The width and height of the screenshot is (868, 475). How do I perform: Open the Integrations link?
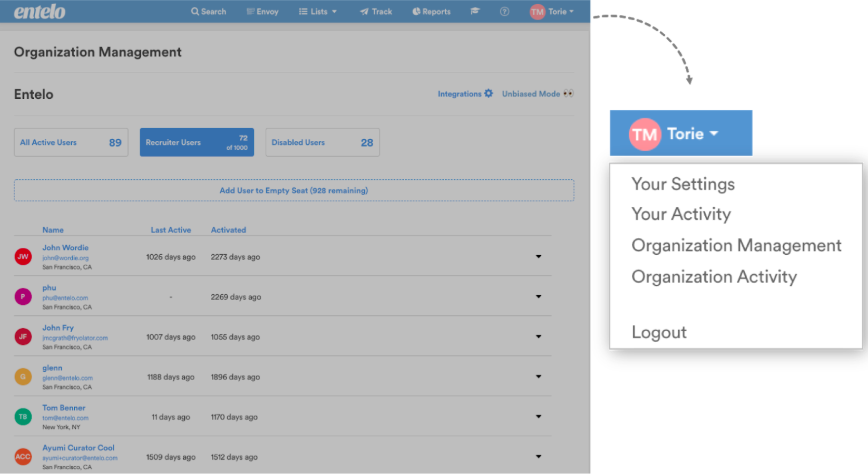459,94
